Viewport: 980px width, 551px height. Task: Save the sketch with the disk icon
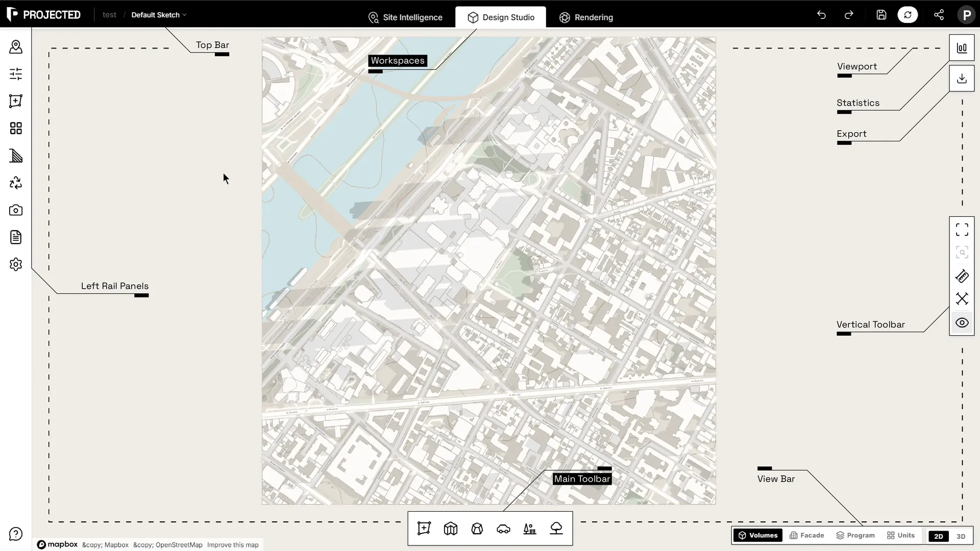(x=881, y=15)
